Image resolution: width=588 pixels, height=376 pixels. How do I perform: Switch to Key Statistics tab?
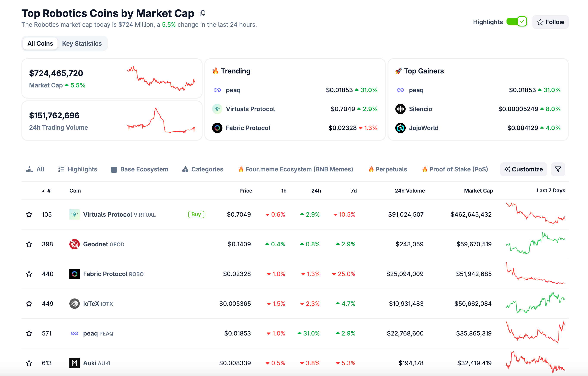coord(82,44)
